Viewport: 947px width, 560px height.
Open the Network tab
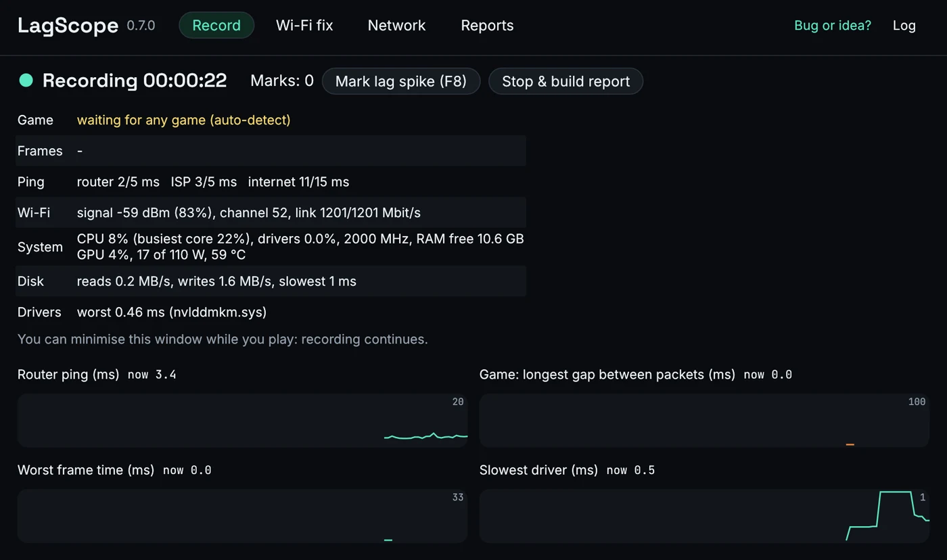pos(396,25)
